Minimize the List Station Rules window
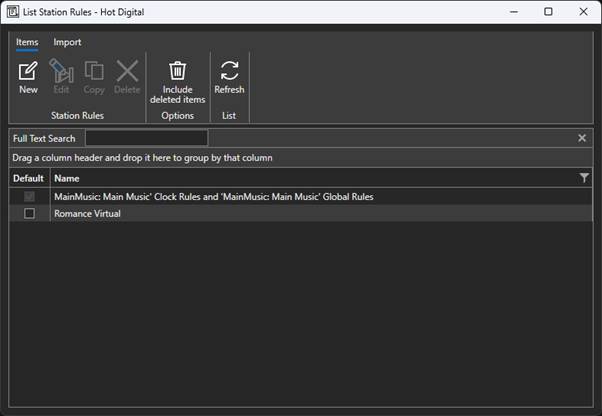 coord(514,12)
